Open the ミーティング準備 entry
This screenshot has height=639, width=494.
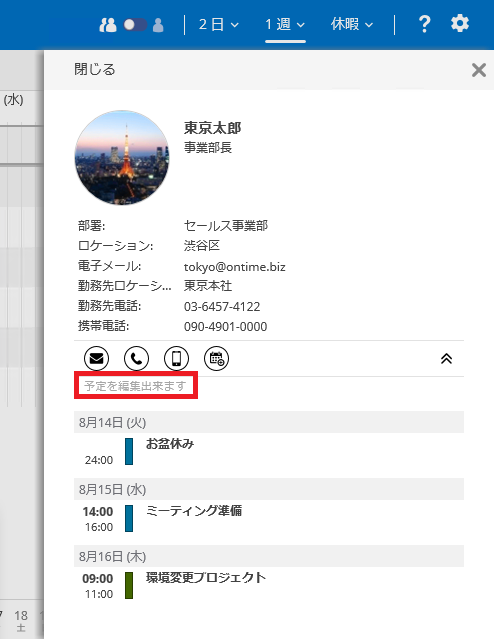click(x=194, y=511)
